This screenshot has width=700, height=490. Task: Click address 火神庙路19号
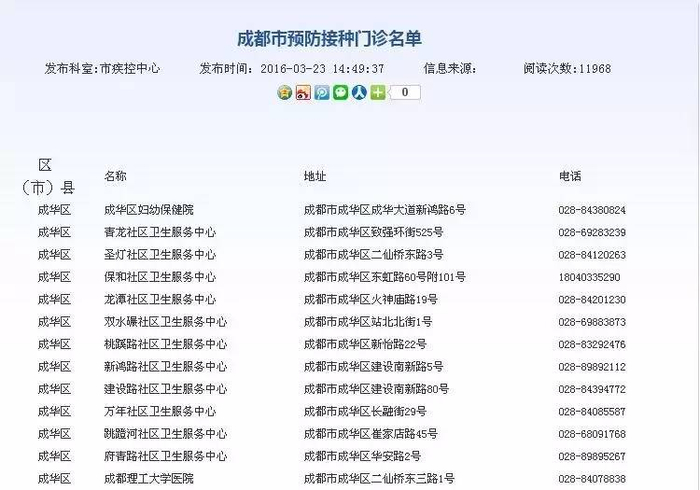[404, 299]
